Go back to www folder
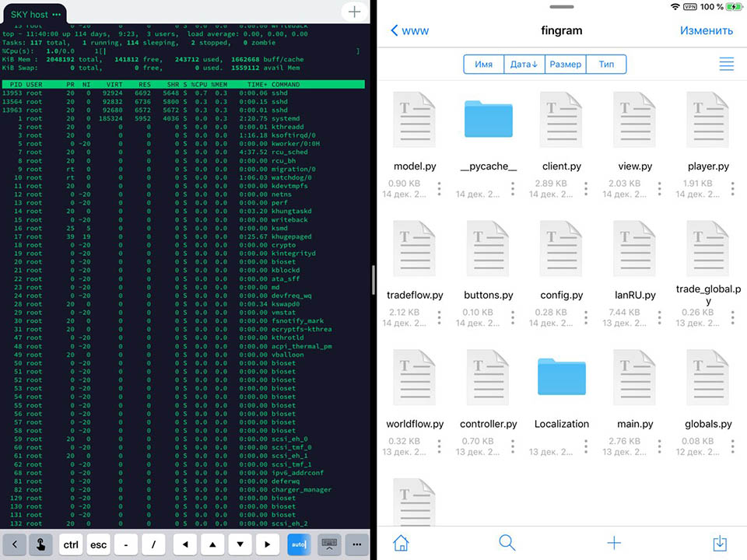Screen dimensions: 747x560 click(409, 31)
